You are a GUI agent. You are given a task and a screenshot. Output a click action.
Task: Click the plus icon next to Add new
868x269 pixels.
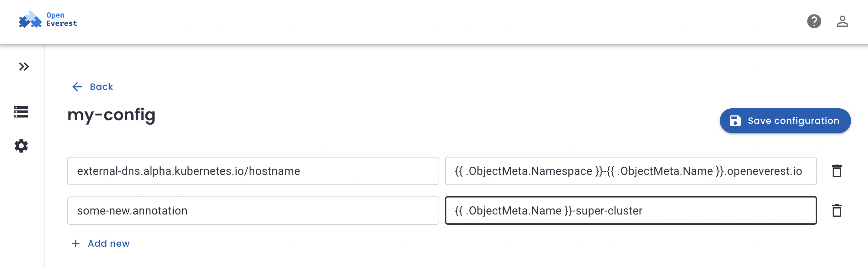[75, 243]
